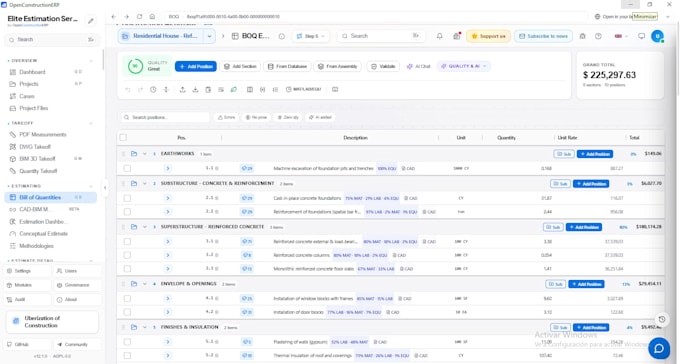Collapse the Earthworks section chevron

point(145,154)
